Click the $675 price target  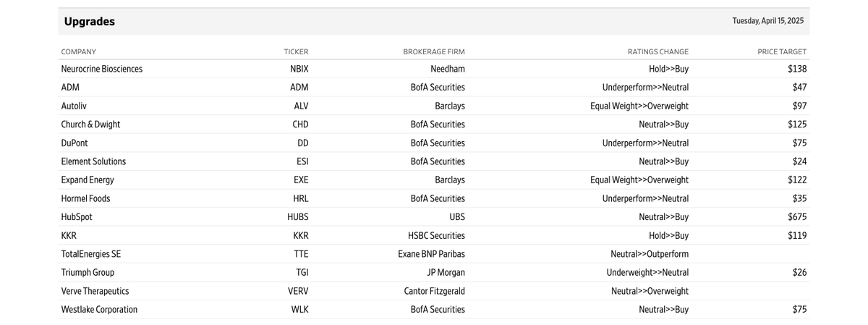click(797, 217)
